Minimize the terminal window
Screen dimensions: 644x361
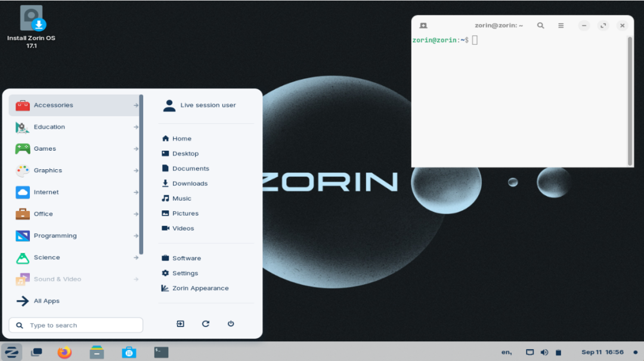click(584, 26)
